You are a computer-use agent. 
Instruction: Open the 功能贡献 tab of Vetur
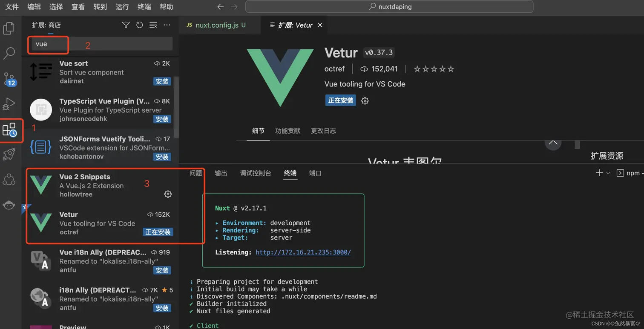point(287,131)
